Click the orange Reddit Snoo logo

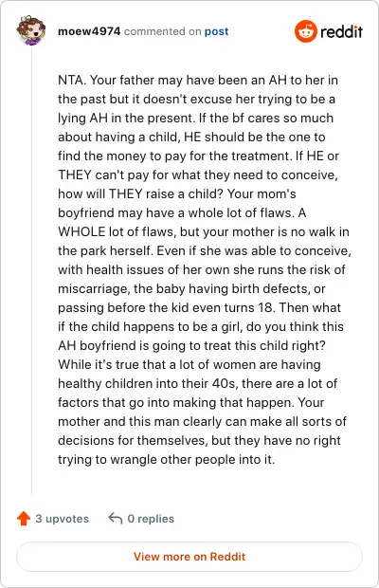tap(306, 31)
